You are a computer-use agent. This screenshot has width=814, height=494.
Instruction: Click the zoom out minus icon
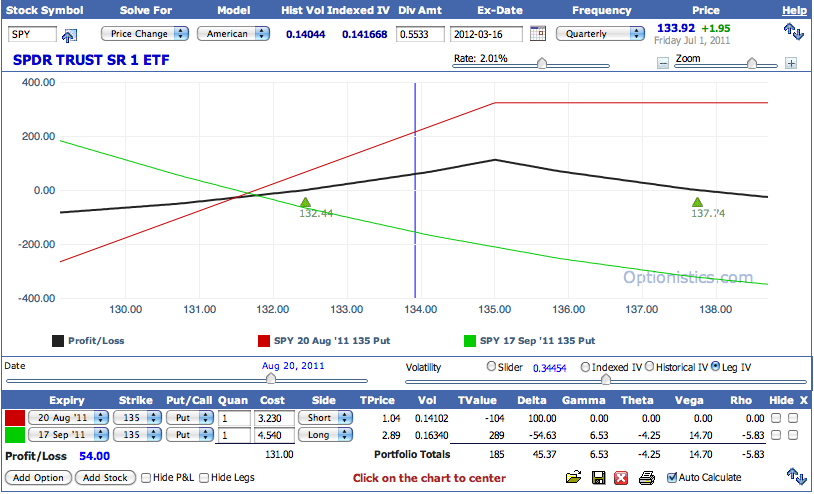[x=663, y=63]
